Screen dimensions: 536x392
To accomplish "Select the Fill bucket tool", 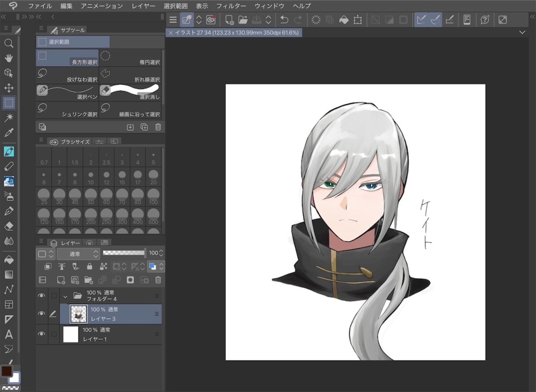I will (9, 260).
